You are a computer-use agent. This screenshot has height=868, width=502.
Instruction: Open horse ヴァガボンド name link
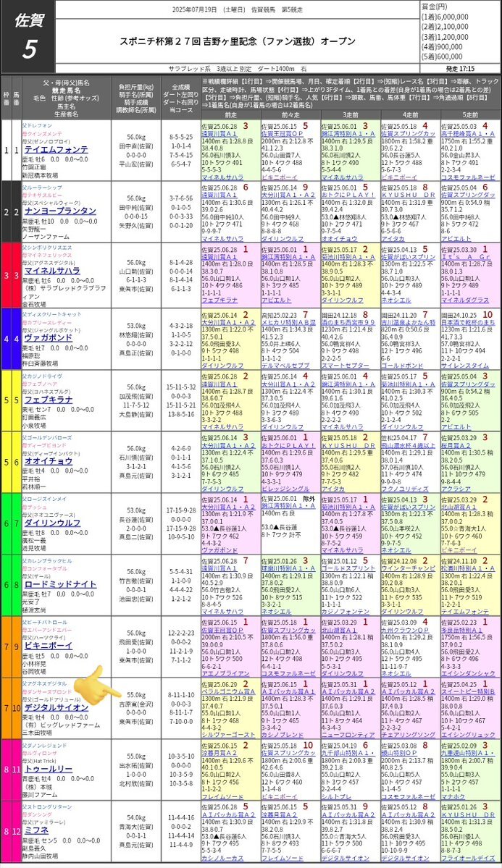tap(47, 337)
